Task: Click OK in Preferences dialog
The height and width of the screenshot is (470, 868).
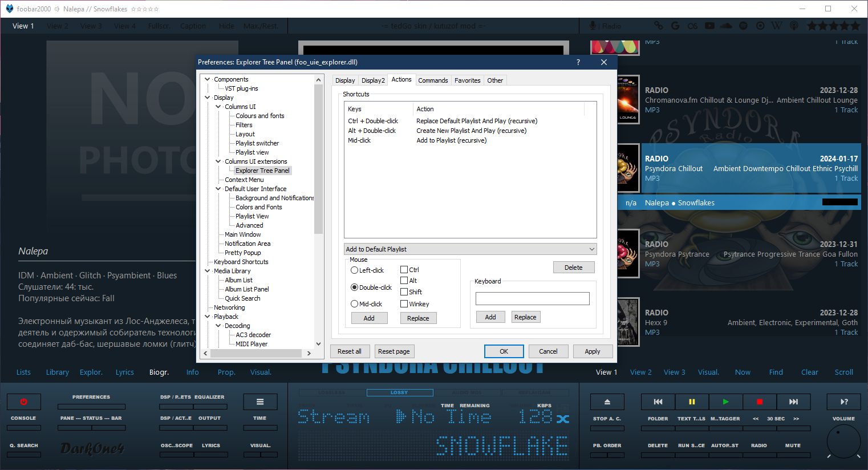Action: 504,351
